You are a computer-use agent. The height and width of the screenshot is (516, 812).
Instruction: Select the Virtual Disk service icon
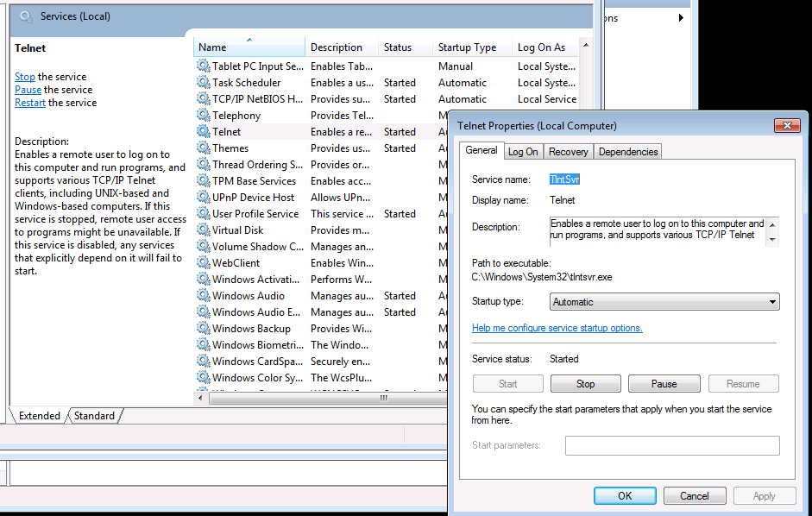pos(203,230)
